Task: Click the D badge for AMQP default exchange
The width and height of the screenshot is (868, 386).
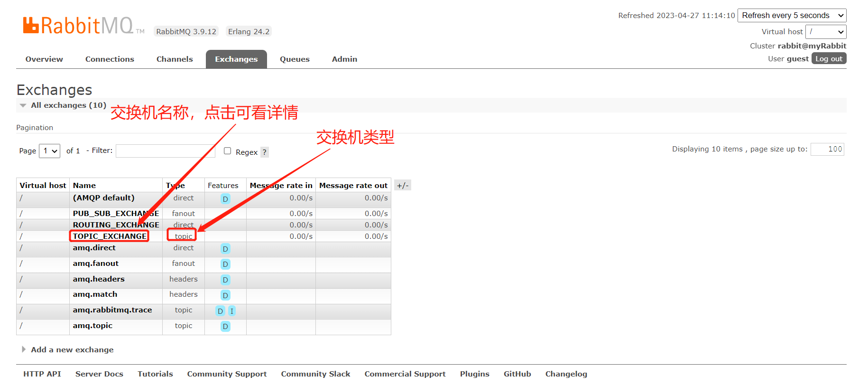Action: [x=225, y=199]
